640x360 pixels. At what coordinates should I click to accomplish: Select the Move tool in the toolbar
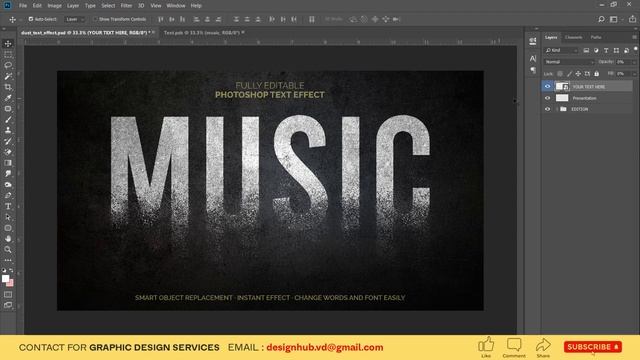click(x=8, y=44)
